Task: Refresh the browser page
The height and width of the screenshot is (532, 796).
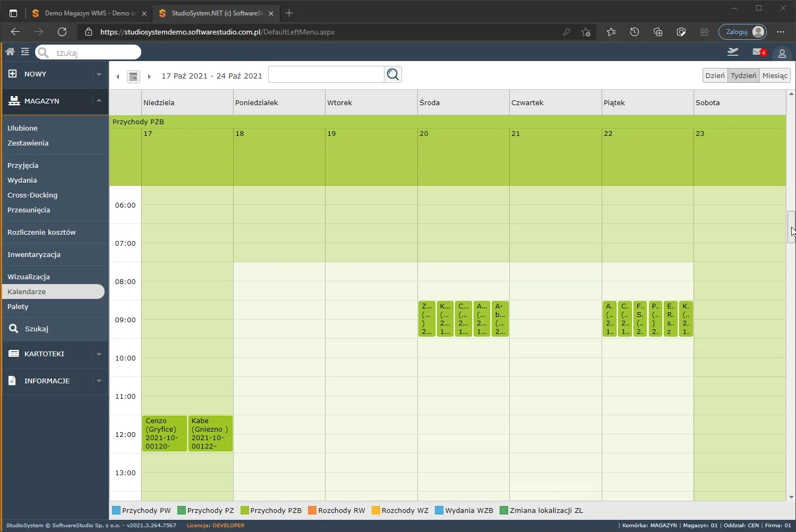Action: 62,32
